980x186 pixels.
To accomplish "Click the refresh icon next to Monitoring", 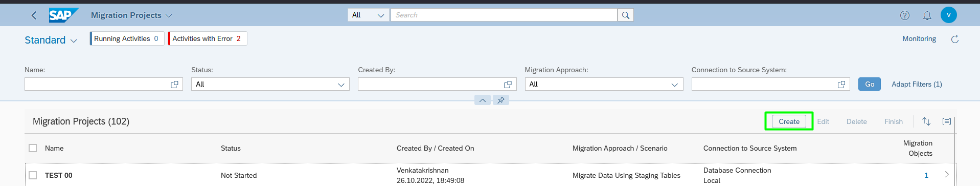I will [x=954, y=39].
